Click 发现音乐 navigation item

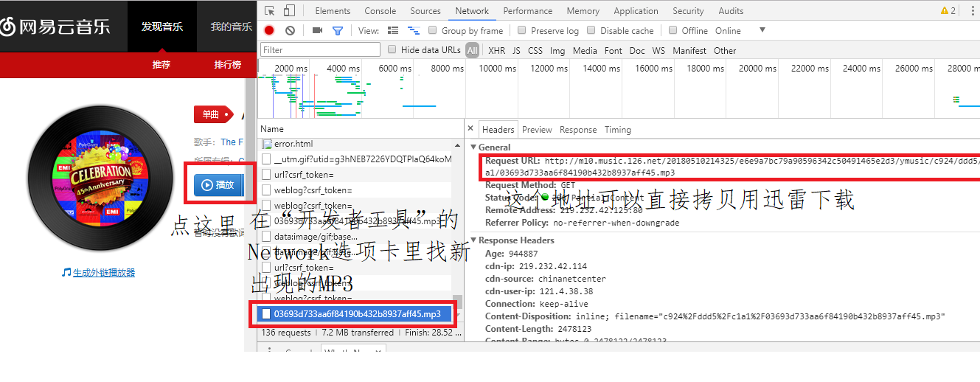point(162,27)
